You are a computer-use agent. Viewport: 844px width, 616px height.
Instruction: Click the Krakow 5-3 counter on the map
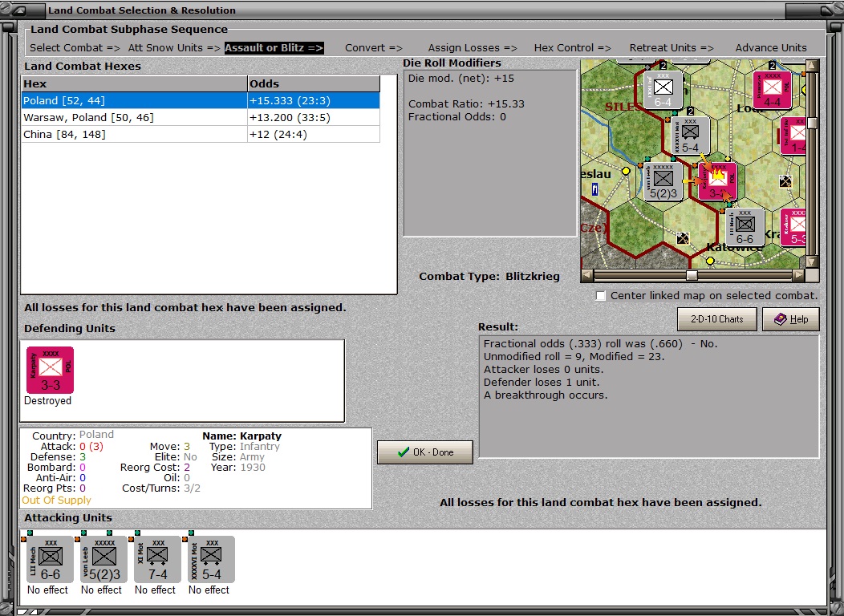(793, 227)
